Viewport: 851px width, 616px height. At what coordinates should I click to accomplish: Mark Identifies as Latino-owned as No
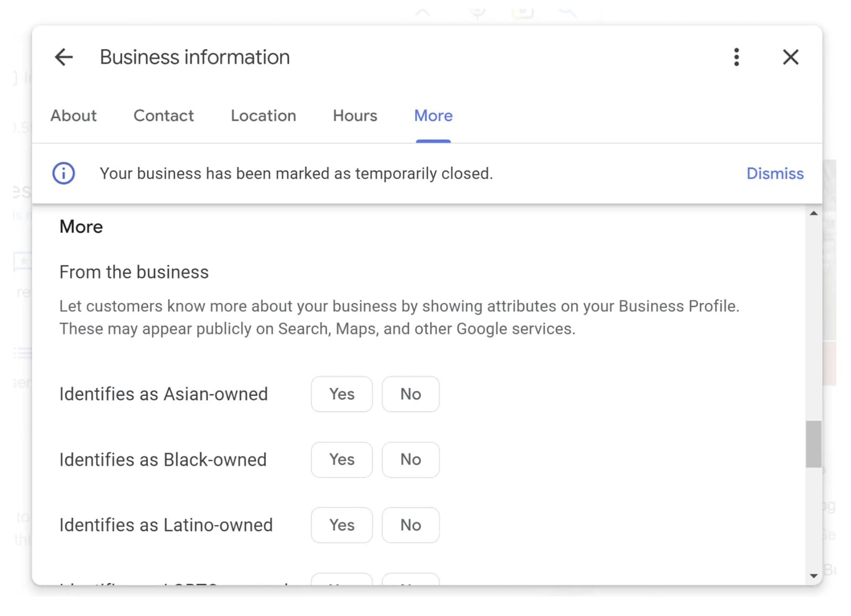coord(410,525)
